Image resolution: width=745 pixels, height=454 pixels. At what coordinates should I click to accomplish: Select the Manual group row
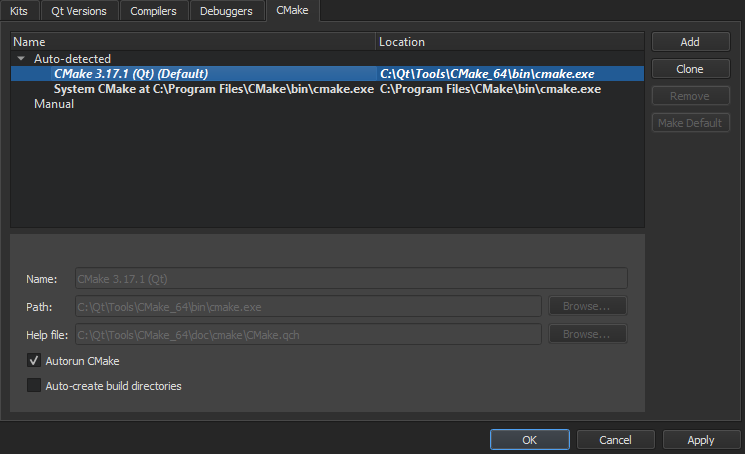54,104
